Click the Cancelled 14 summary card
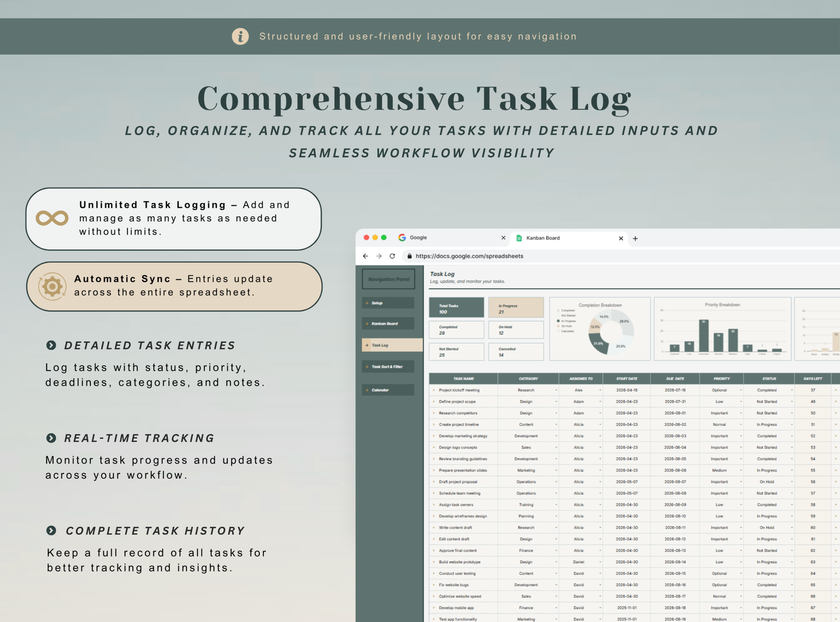The image size is (840, 622). (516, 352)
